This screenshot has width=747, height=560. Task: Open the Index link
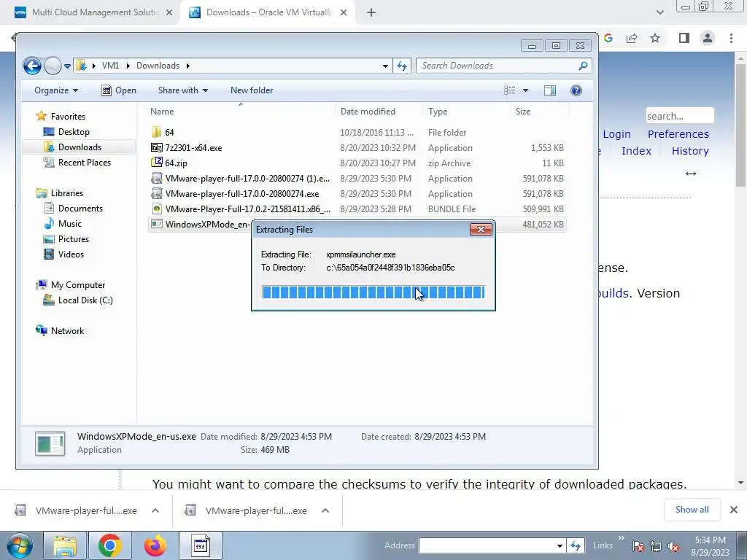pos(636,151)
